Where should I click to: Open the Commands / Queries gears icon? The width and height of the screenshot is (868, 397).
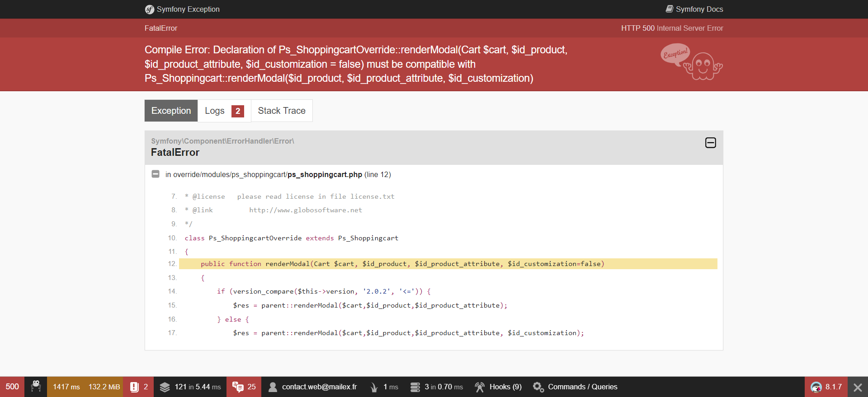click(x=538, y=387)
